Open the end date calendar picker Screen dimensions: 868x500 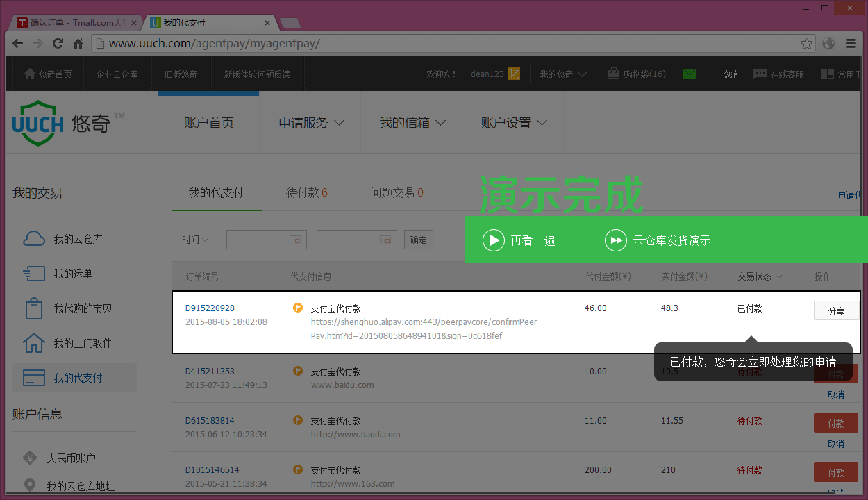(385, 240)
